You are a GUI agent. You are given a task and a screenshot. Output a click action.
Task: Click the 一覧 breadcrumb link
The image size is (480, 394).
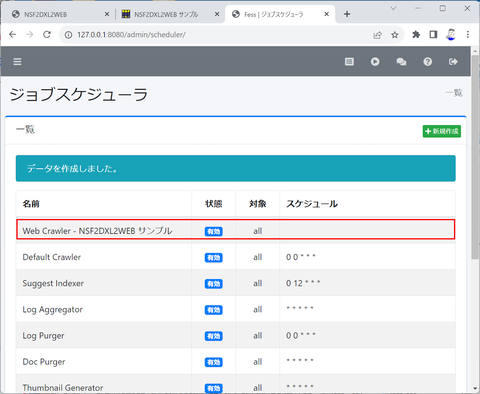click(454, 93)
